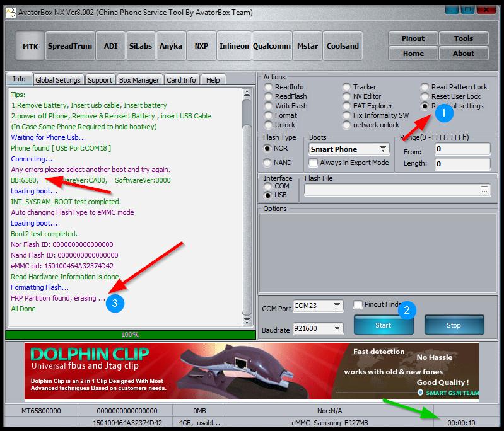The image size is (504, 431).
Task: Open the Coolsand platform tab
Action: 343,46
